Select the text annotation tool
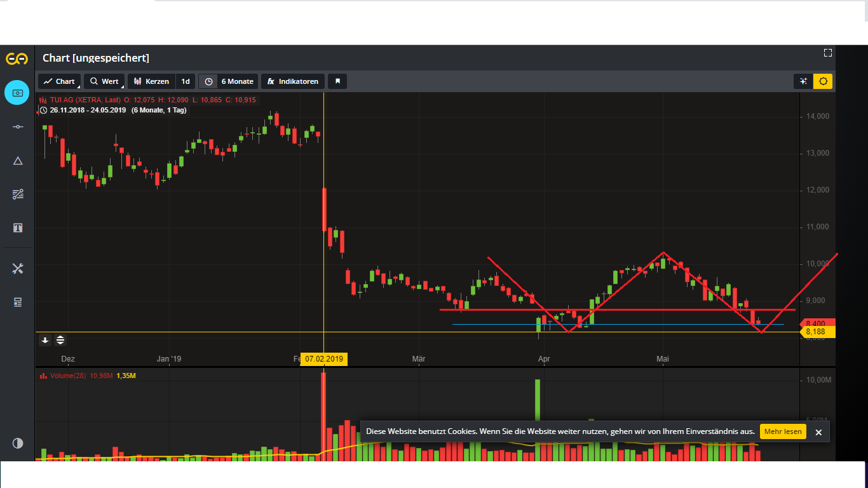 pyautogui.click(x=18, y=227)
